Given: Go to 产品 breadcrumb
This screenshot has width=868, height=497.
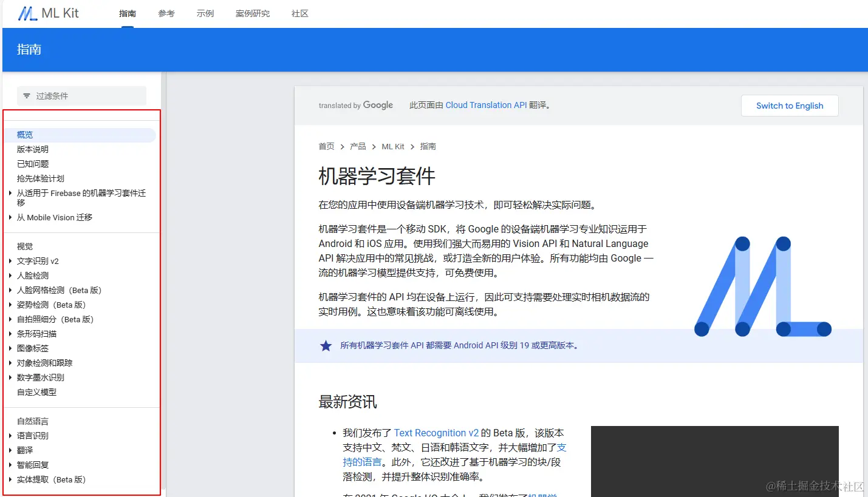Looking at the screenshot, I should 358,146.
